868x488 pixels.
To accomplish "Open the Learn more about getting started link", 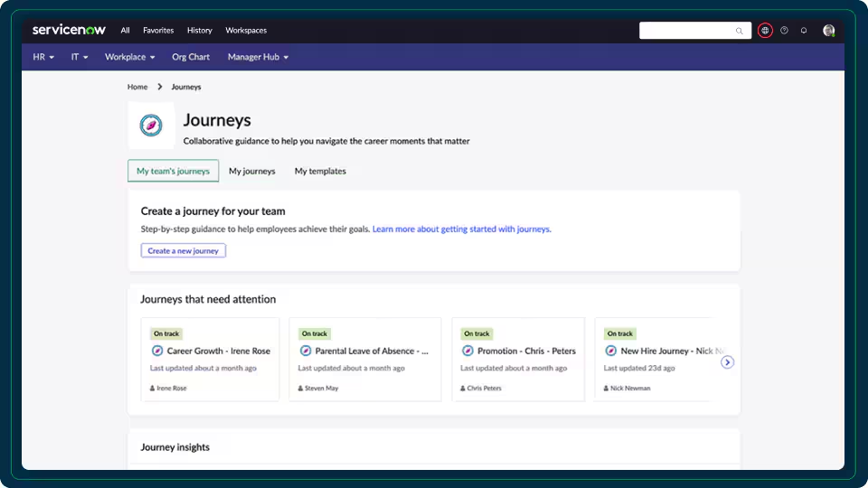I will click(x=462, y=229).
